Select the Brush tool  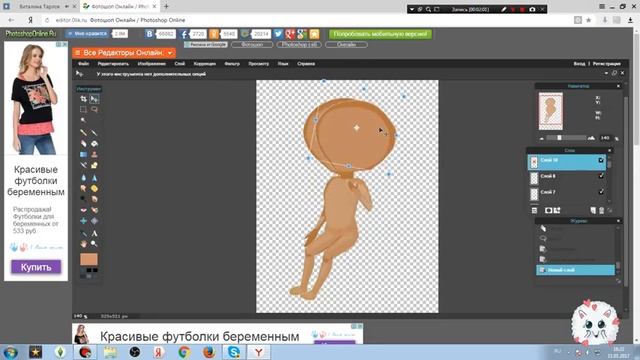pos(94,133)
